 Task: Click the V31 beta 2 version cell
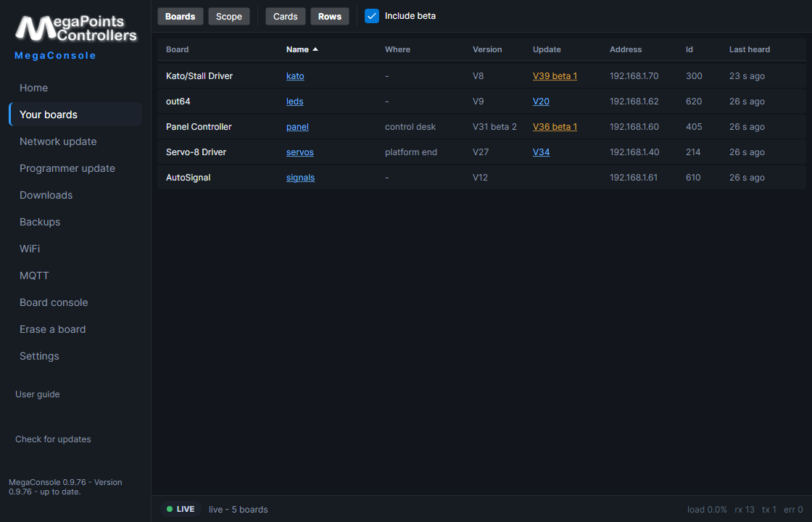click(x=494, y=127)
